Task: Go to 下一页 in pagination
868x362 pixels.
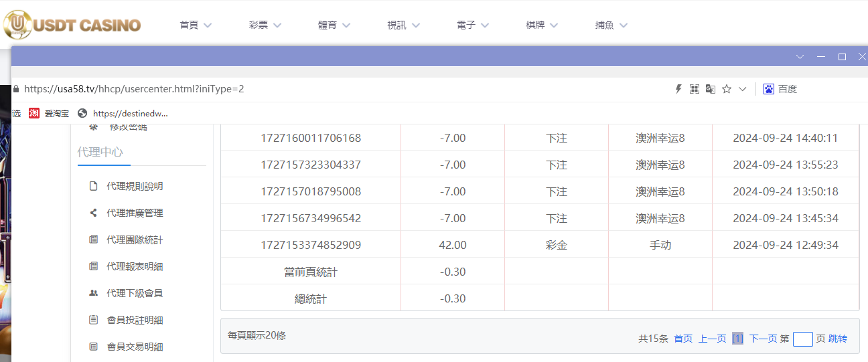Action: coord(763,339)
